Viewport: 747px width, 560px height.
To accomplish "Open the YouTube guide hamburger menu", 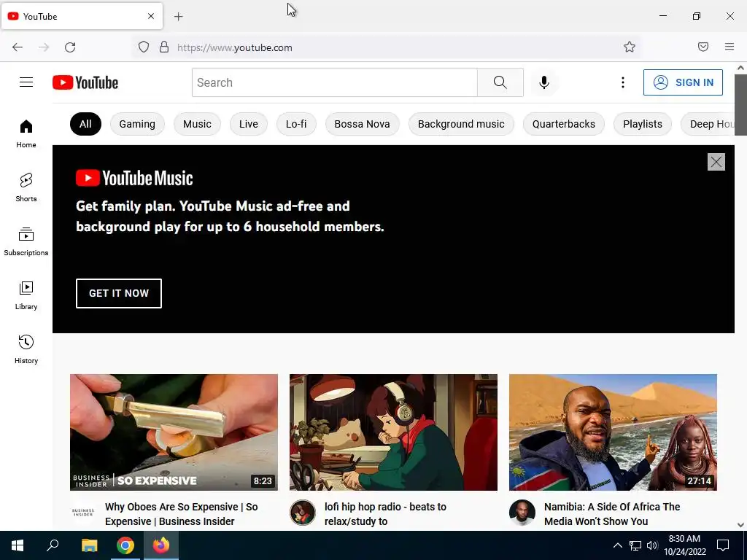I will tap(26, 82).
